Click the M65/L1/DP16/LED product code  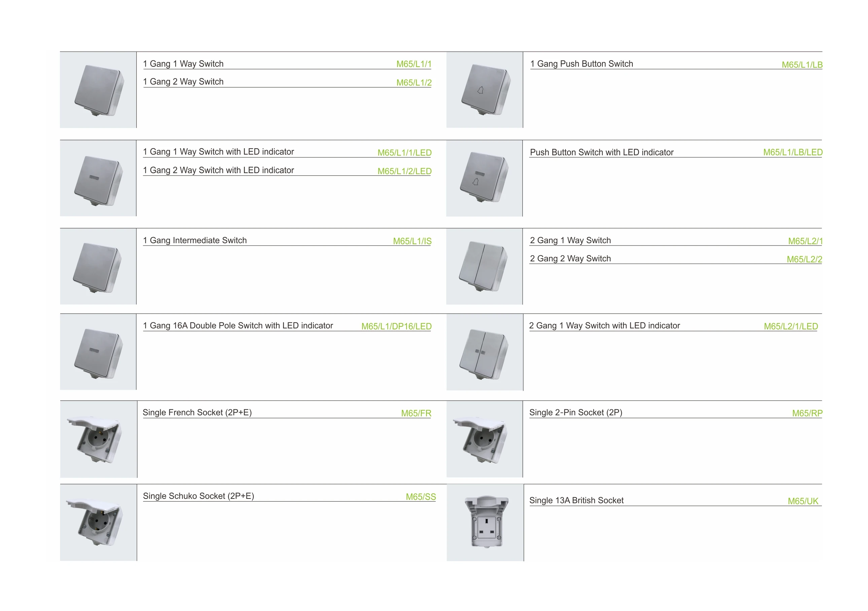(x=396, y=326)
